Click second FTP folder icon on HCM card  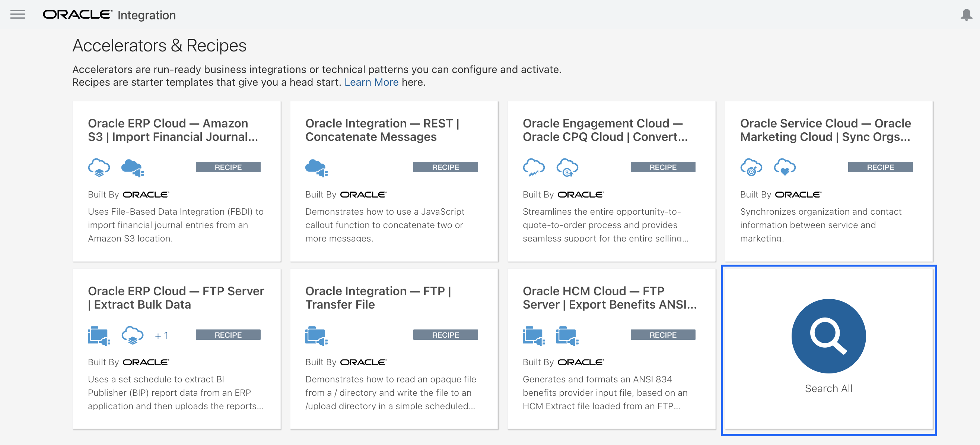(x=567, y=336)
